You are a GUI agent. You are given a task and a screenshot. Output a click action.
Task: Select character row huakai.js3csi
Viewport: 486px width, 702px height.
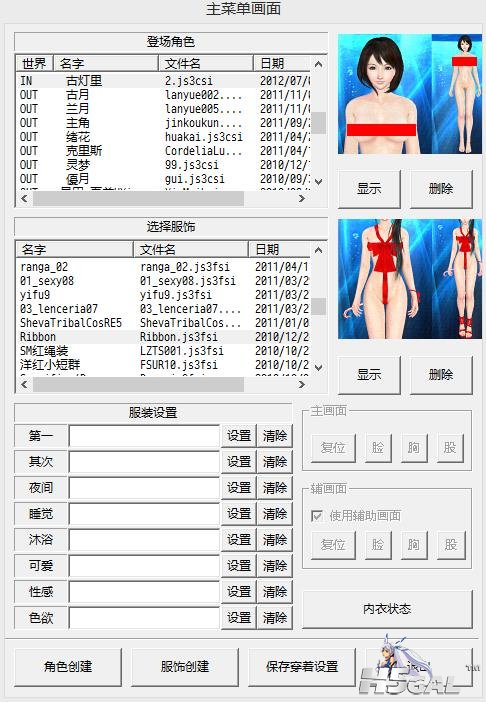point(163,137)
